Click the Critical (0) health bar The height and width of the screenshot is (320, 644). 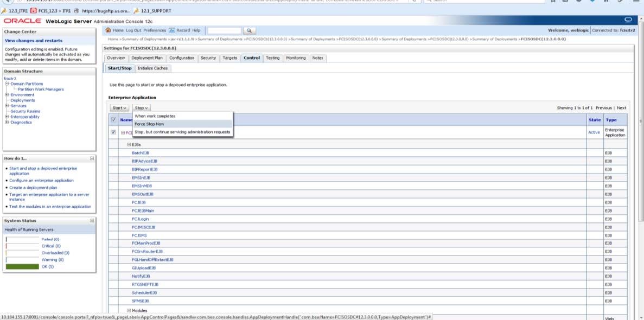click(23, 246)
